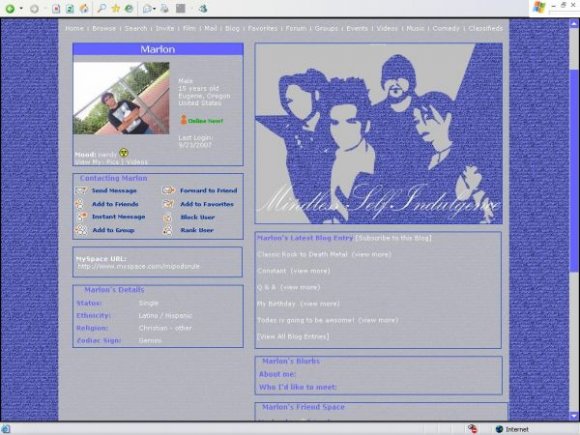Open the Events navigation link
The height and width of the screenshot is (435, 580).
point(357,28)
